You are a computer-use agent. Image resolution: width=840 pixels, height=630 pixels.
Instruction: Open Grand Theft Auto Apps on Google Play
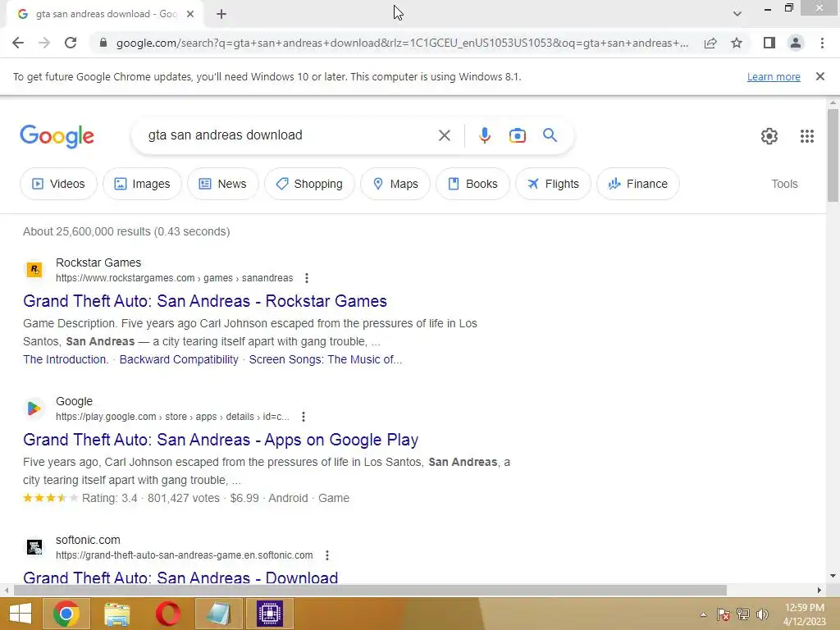pos(220,440)
